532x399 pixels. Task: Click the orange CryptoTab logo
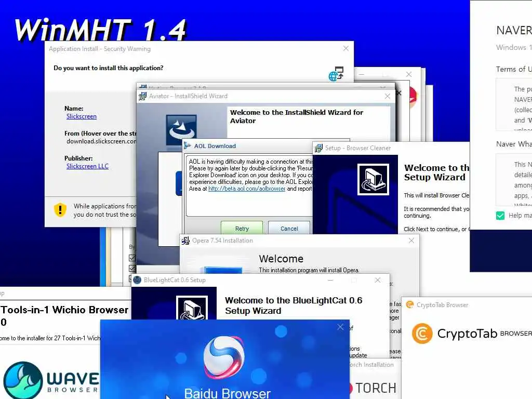click(x=422, y=334)
